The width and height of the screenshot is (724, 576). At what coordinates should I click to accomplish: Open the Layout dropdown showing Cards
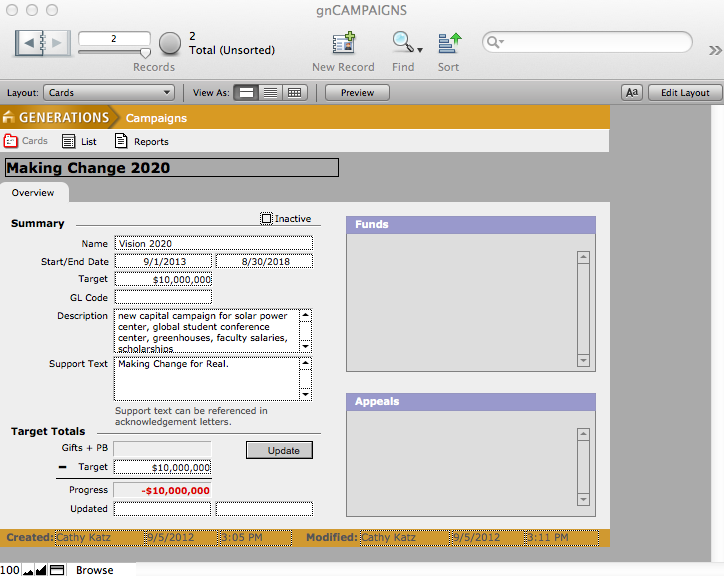click(109, 93)
